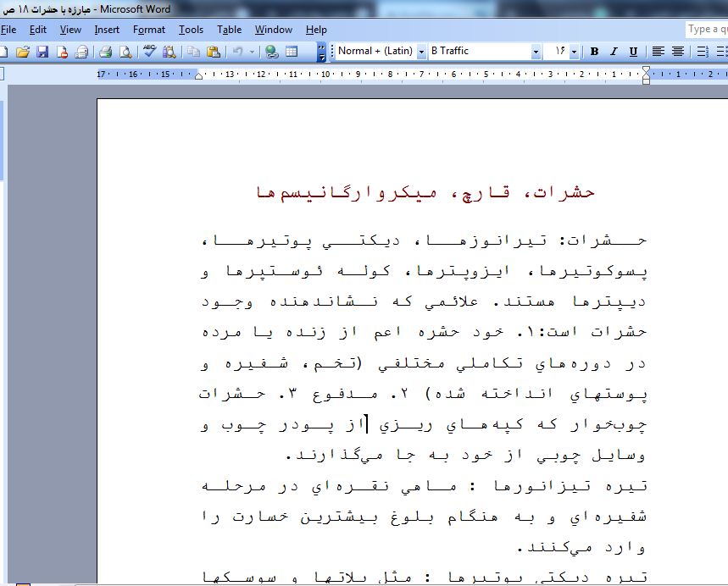
Task: Toggle Bold formatting
Action: click(594, 52)
